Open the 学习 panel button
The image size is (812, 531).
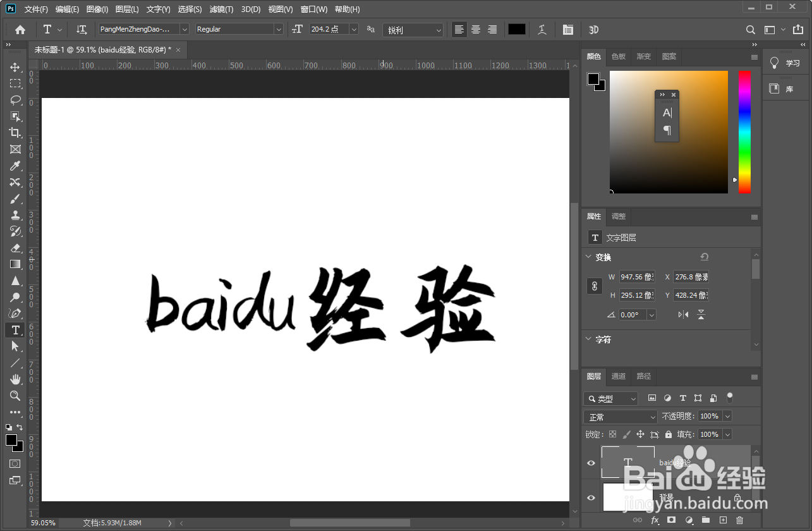pyautogui.click(x=785, y=63)
